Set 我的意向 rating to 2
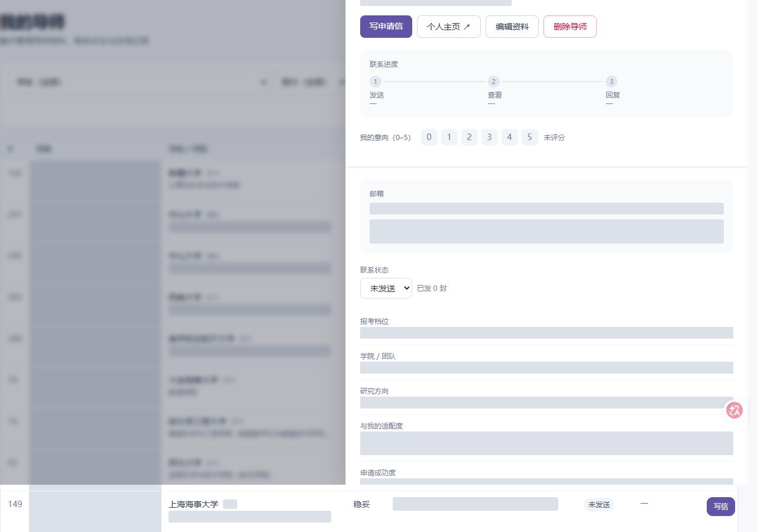 click(x=470, y=137)
